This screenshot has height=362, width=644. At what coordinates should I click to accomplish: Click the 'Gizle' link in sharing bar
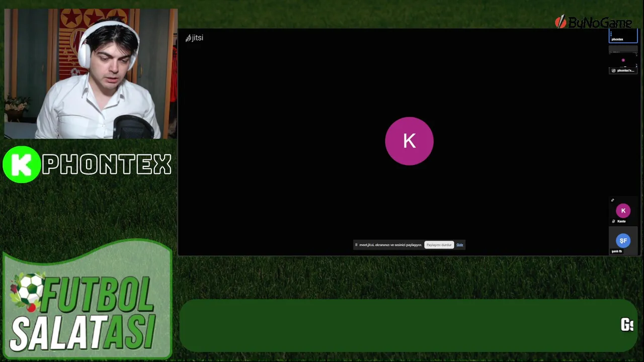coord(460,245)
